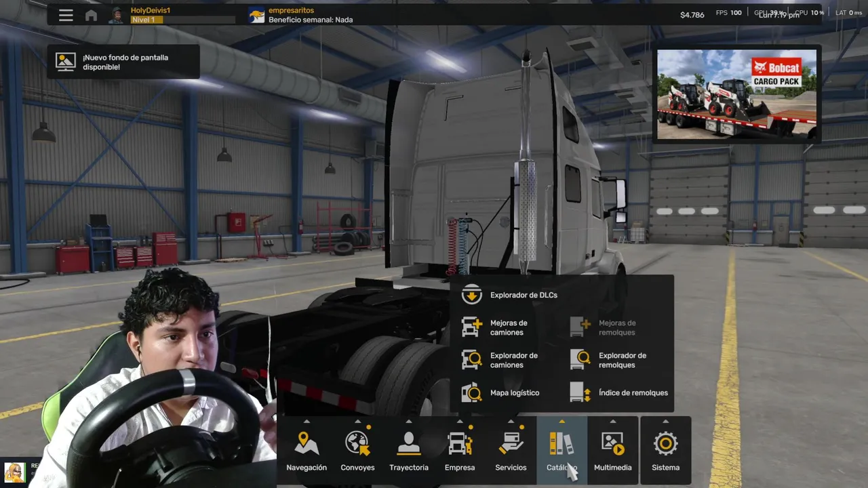Open Explorador de camiones
The width and height of the screenshot is (868, 488).
pyautogui.click(x=500, y=360)
